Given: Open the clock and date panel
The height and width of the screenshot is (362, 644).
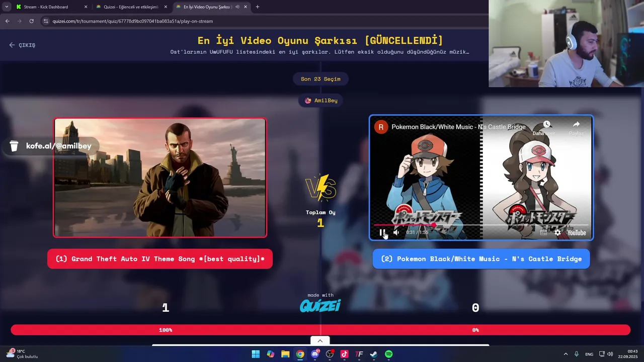Looking at the screenshot, I should point(629,354).
